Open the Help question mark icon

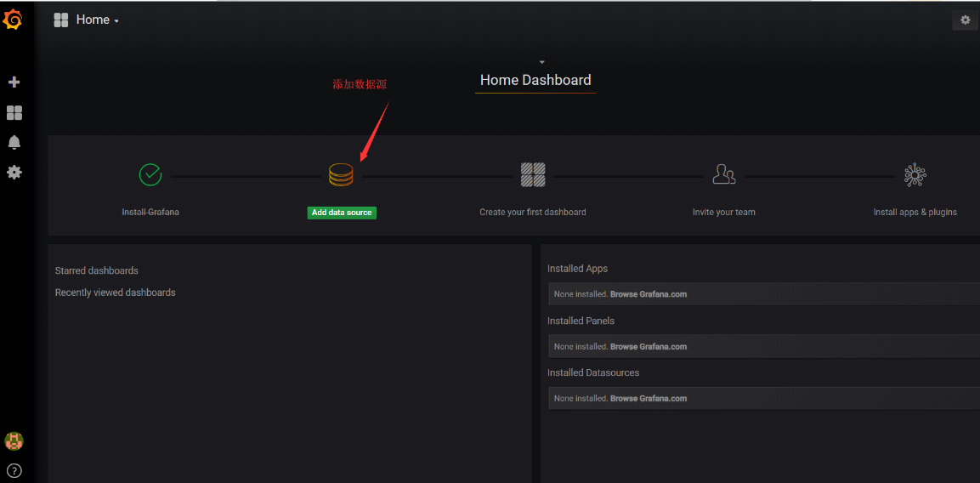(x=14, y=470)
